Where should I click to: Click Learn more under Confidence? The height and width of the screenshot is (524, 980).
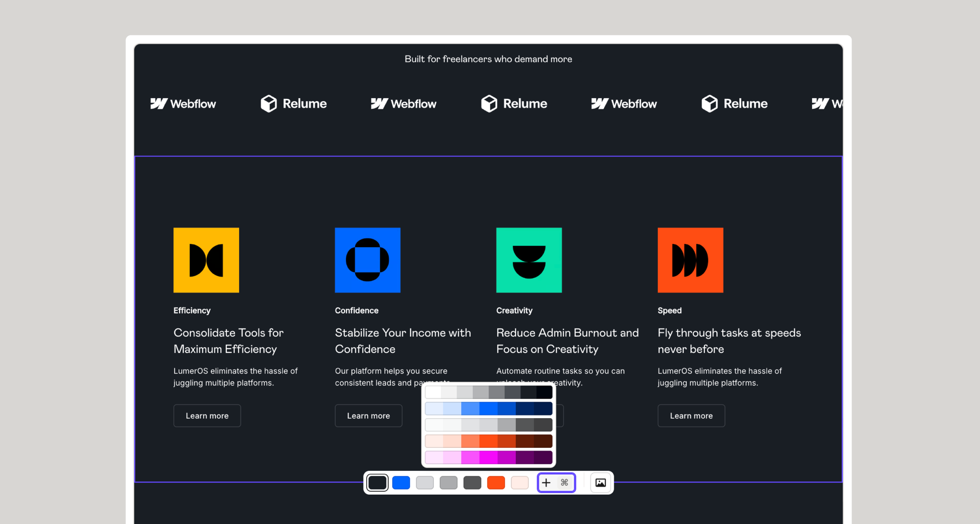(x=368, y=416)
